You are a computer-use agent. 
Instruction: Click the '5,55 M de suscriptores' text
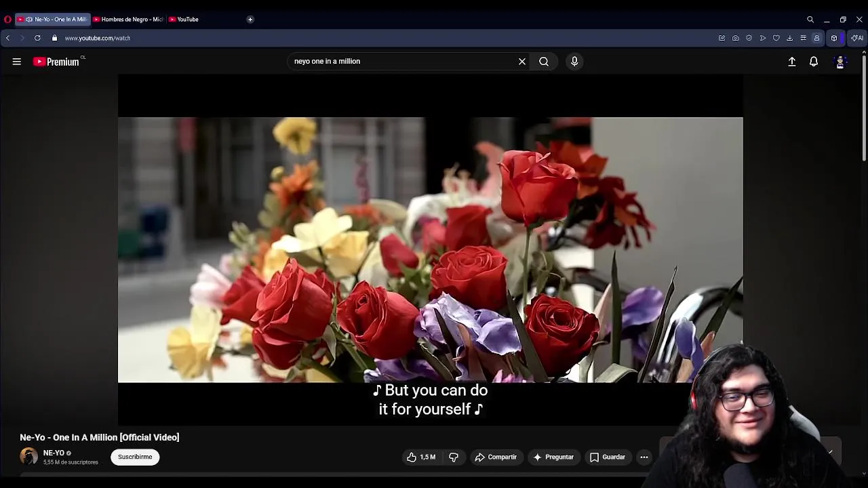[71, 462]
